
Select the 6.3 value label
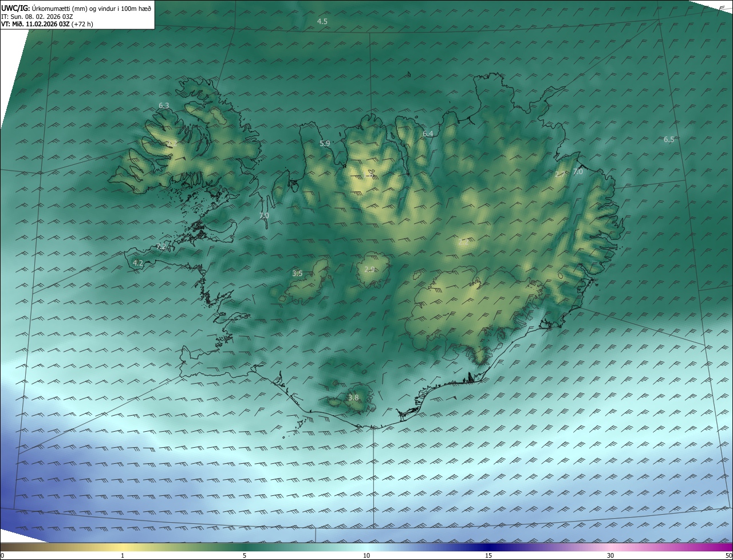click(164, 105)
